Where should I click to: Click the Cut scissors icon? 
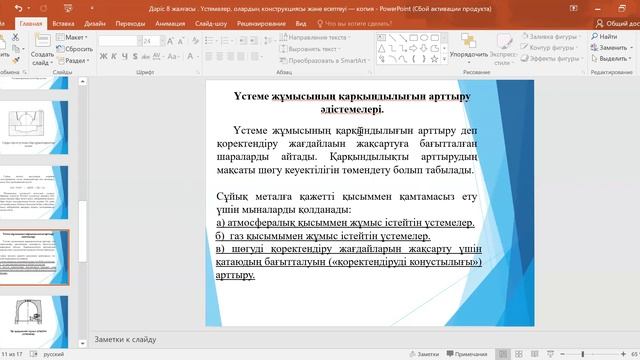[16, 37]
